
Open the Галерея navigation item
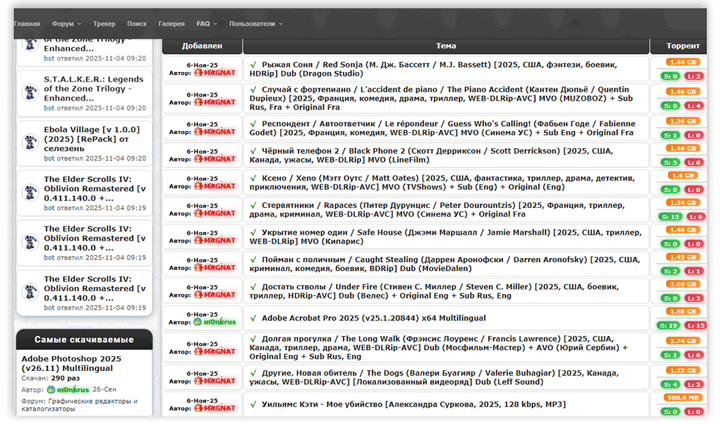tap(171, 24)
